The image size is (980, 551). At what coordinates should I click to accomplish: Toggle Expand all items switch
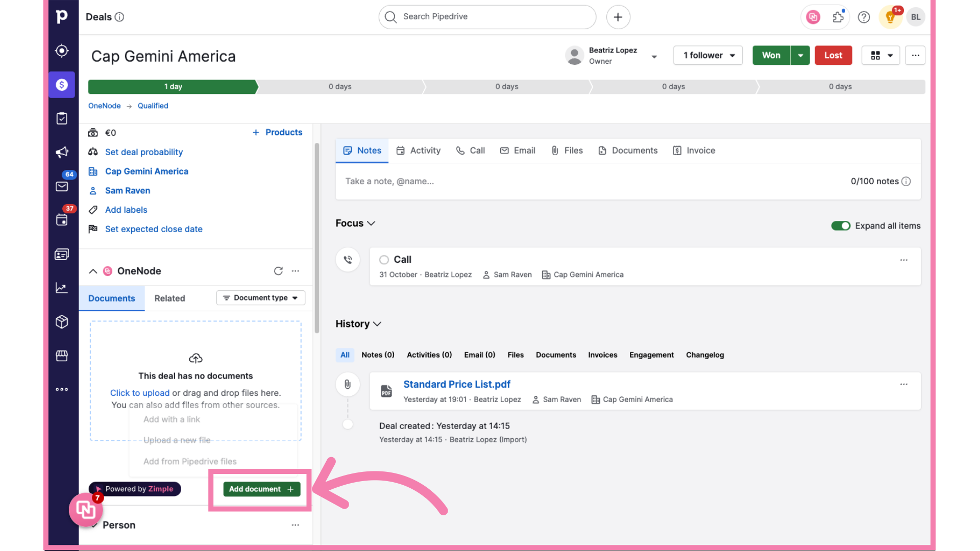[x=841, y=226]
